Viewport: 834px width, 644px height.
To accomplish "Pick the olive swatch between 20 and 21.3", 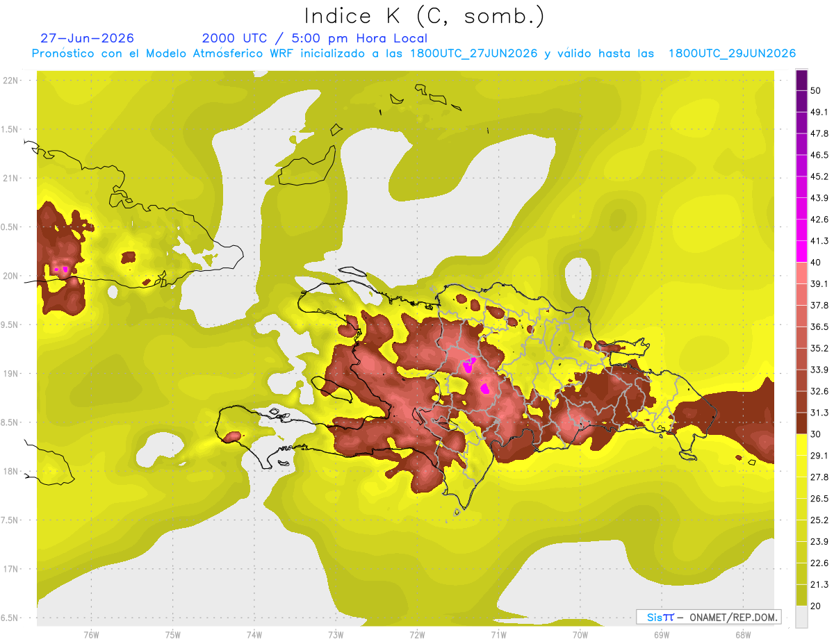I will [x=801, y=595].
